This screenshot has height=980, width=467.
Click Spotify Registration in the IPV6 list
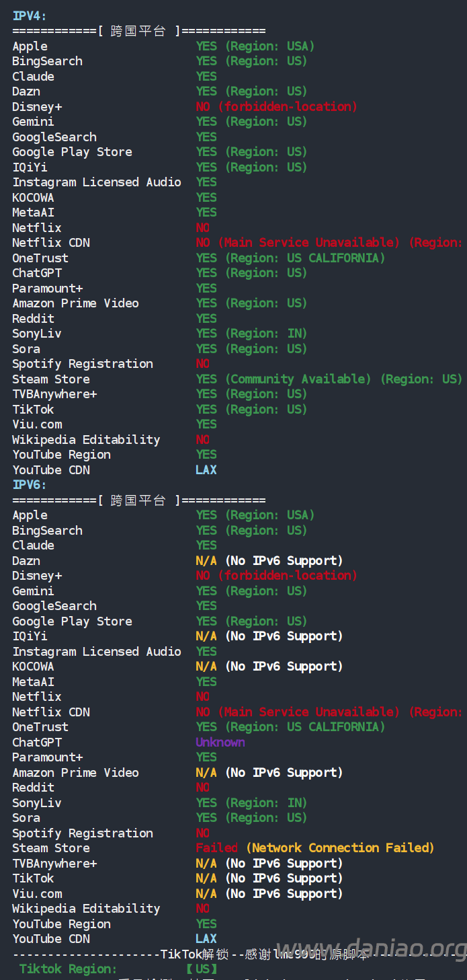[83, 833]
